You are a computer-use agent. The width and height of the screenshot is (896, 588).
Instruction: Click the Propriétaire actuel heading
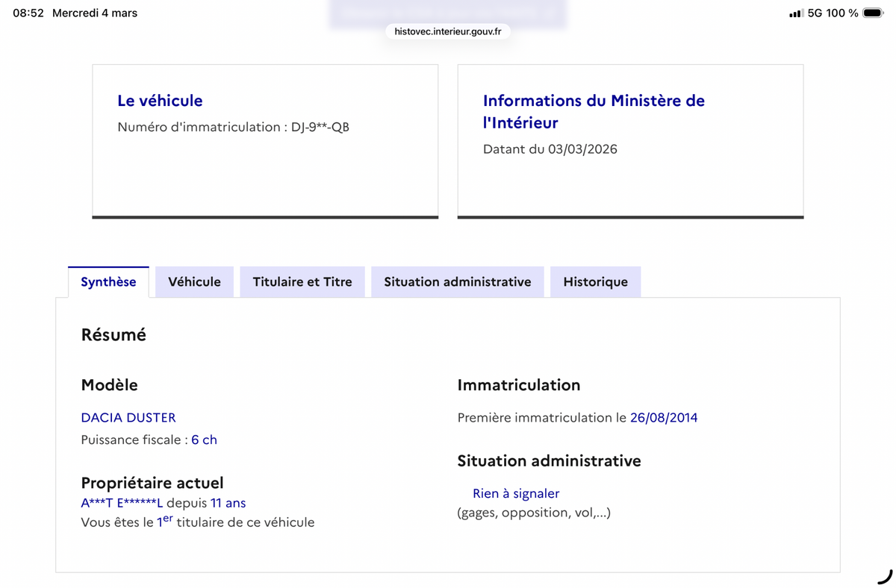(152, 483)
